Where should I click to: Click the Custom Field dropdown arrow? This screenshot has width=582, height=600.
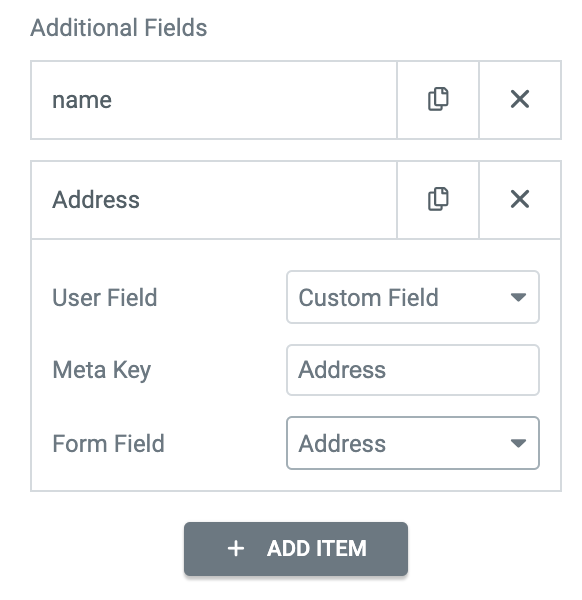coord(518,297)
